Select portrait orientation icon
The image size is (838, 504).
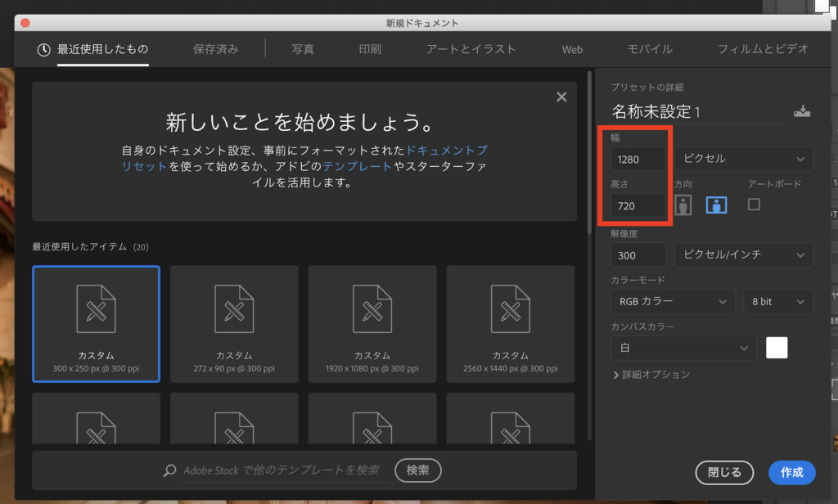click(683, 205)
